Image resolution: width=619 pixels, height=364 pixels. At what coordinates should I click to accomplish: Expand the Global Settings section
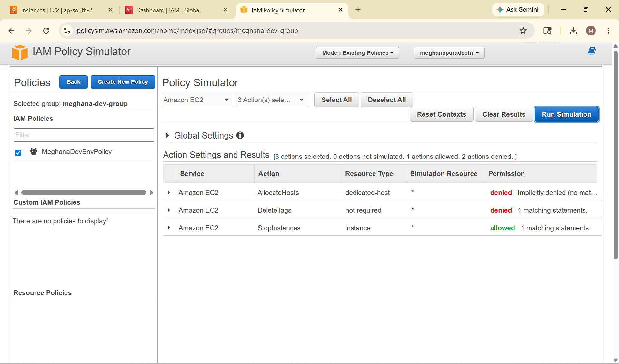pyautogui.click(x=167, y=135)
